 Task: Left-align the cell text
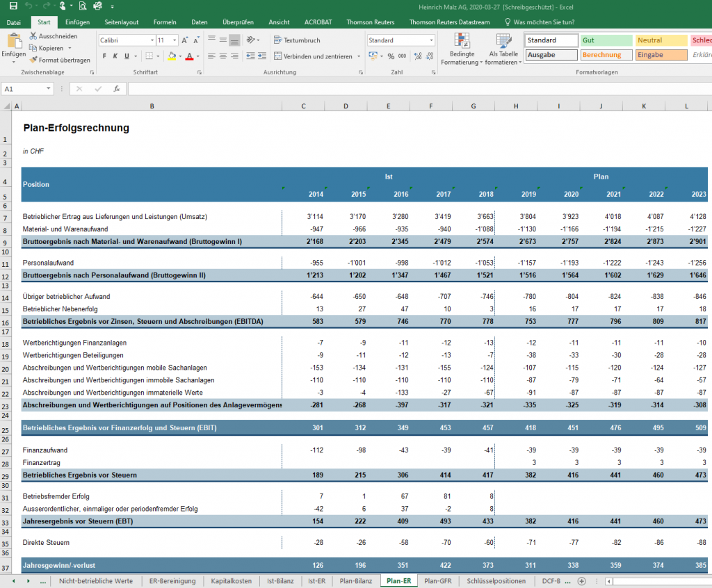tap(211, 56)
